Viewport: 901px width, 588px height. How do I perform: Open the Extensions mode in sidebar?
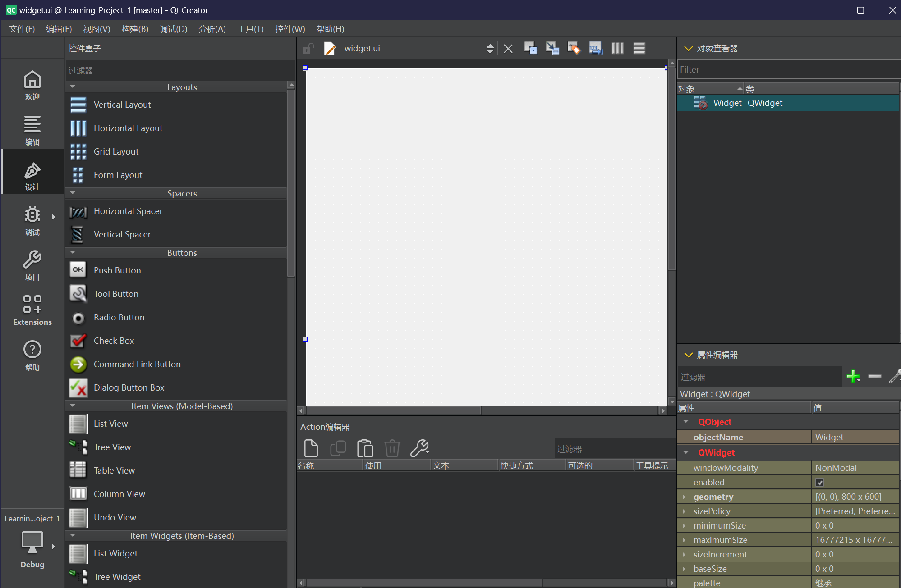[32, 310]
